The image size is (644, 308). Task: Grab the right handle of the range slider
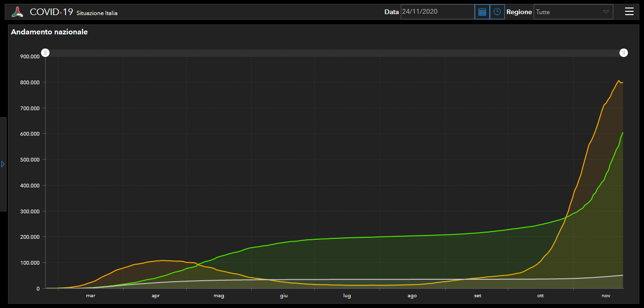[x=623, y=53]
